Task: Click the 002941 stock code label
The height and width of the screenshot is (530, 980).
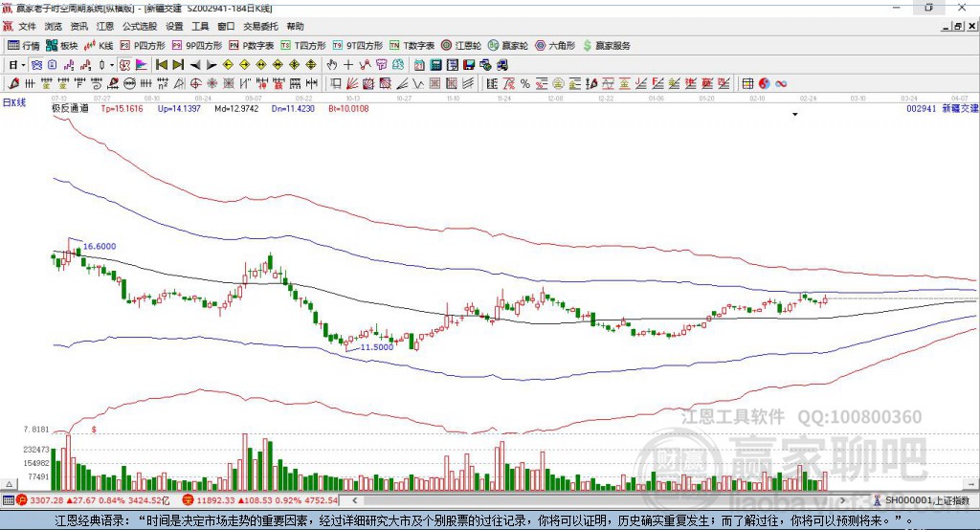Action: 922,109
